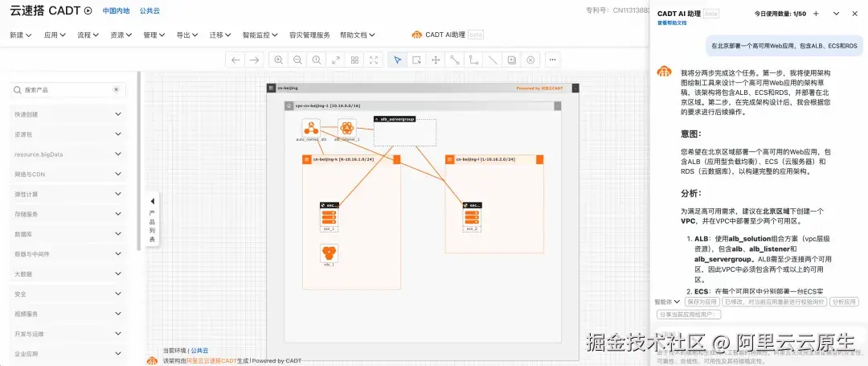Viewport: 868px width, 366px height.
Task: Click the circled-X delete toolbar icon
Action: [x=530, y=60]
